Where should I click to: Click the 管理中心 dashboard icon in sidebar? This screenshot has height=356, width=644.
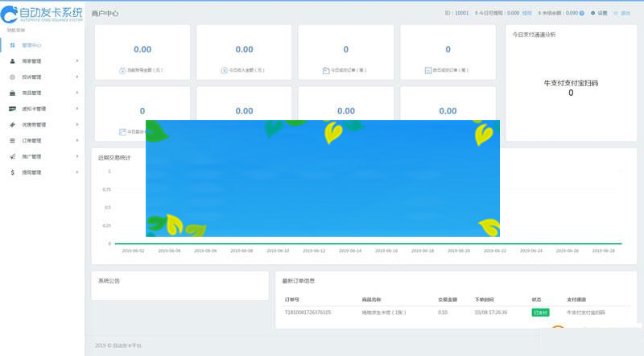(12, 45)
